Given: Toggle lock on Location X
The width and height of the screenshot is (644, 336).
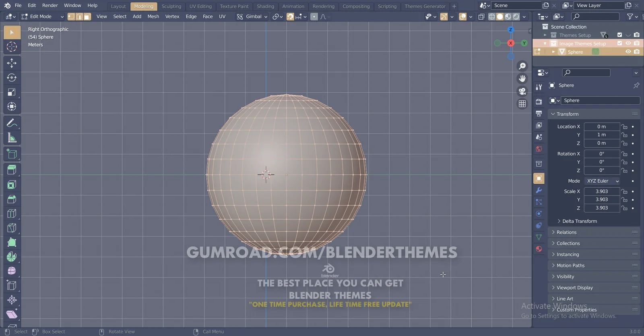Looking at the screenshot, I should (x=624, y=127).
